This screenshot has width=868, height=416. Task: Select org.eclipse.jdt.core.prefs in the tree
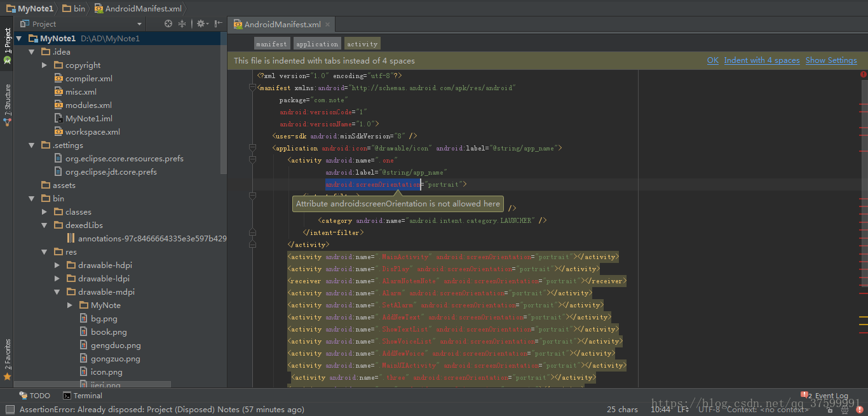(x=111, y=172)
